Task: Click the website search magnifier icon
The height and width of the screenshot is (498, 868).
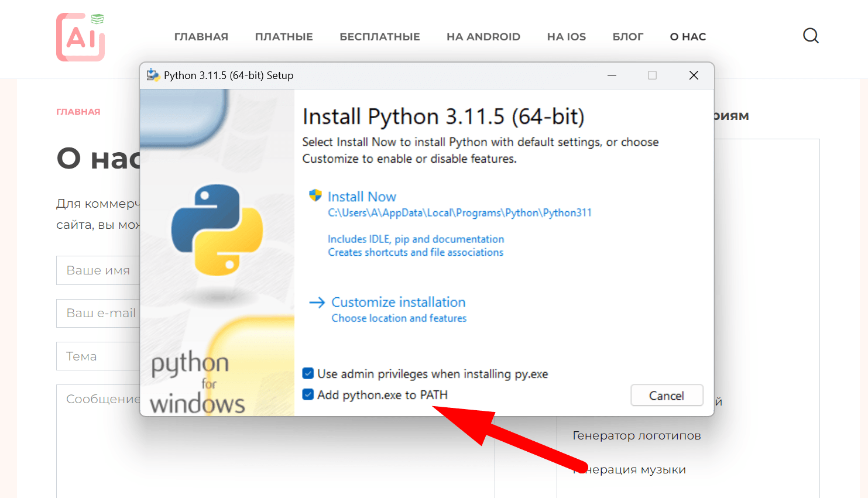Action: tap(811, 36)
